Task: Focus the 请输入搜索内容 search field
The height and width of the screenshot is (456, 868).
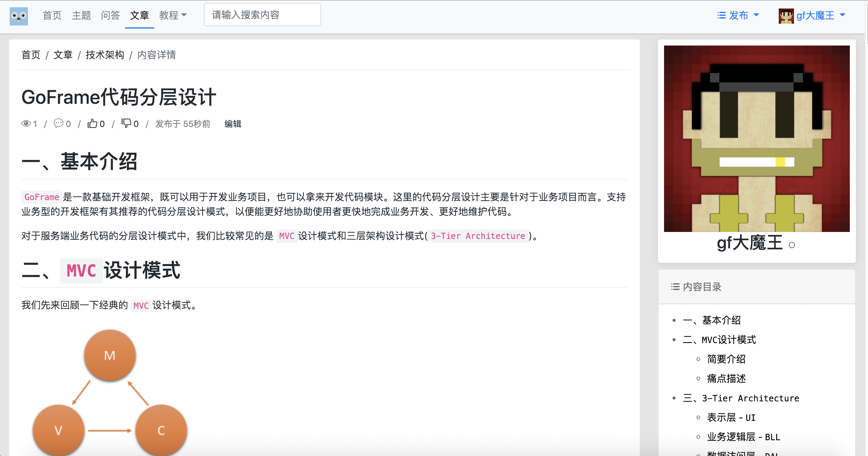Action: [262, 15]
